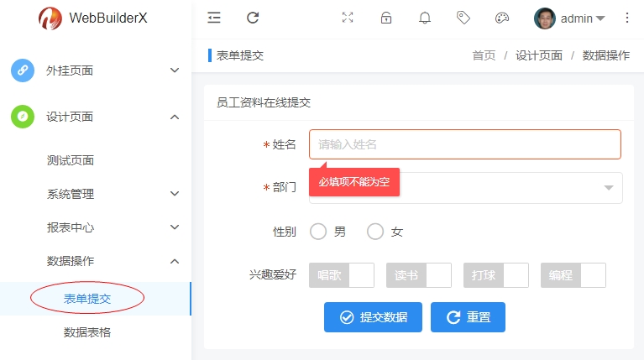Expand the 报表中心 submenu chevron
The image size is (644, 360).
click(175, 227)
